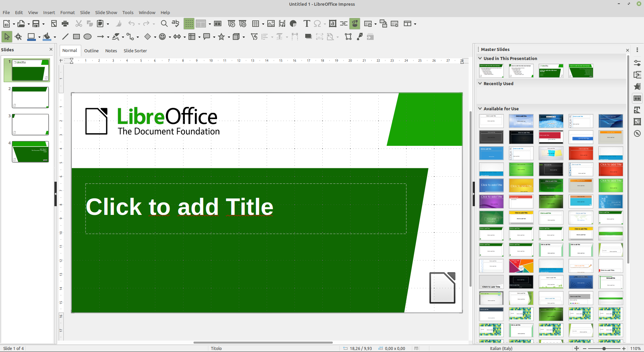The image size is (644, 352).
Task: Close the Slides panel
Action: click(x=51, y=49)
